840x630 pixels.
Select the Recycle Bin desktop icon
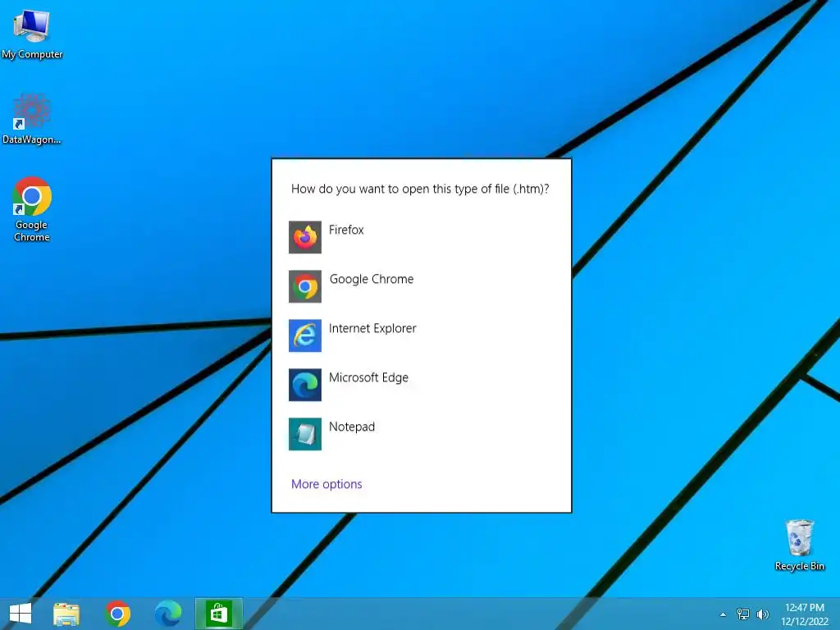click(x=799, y=545)
